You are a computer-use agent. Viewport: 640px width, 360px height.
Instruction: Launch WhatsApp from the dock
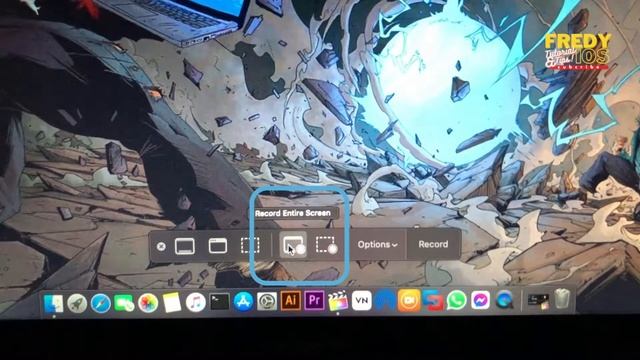point(457,301)
